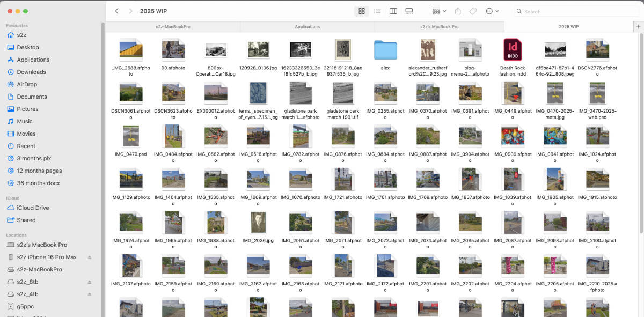Select the alex folder icon
This screenshot has width=644, height=317.
click(385, 50)
